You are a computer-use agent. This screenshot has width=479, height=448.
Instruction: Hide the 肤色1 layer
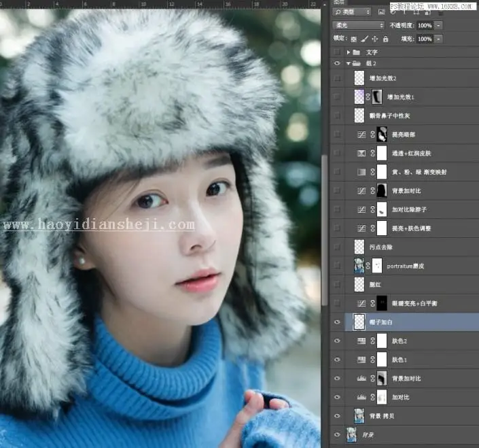pyautogui.click(x=337, y=360)
